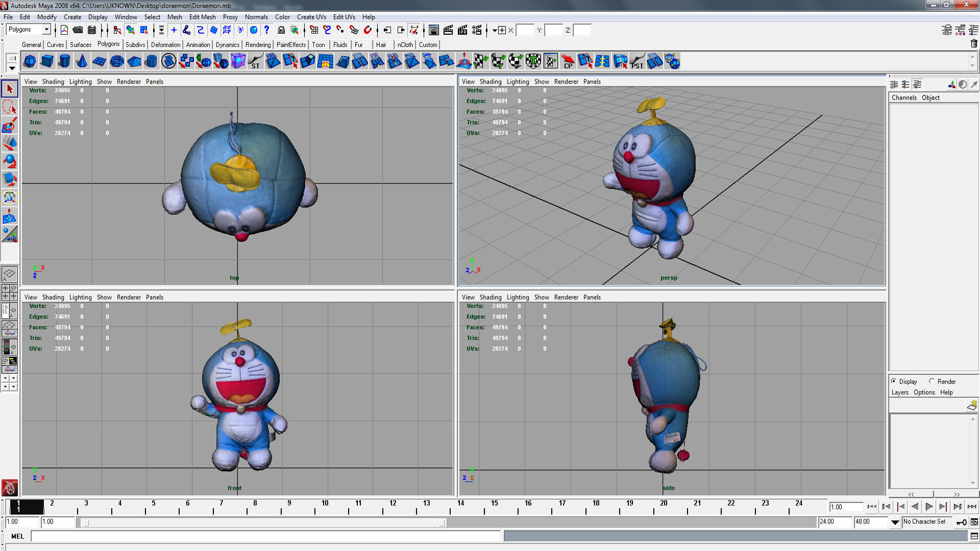Create a polygon Cone from shelf

pyautogui.click(x=82, y=62)
